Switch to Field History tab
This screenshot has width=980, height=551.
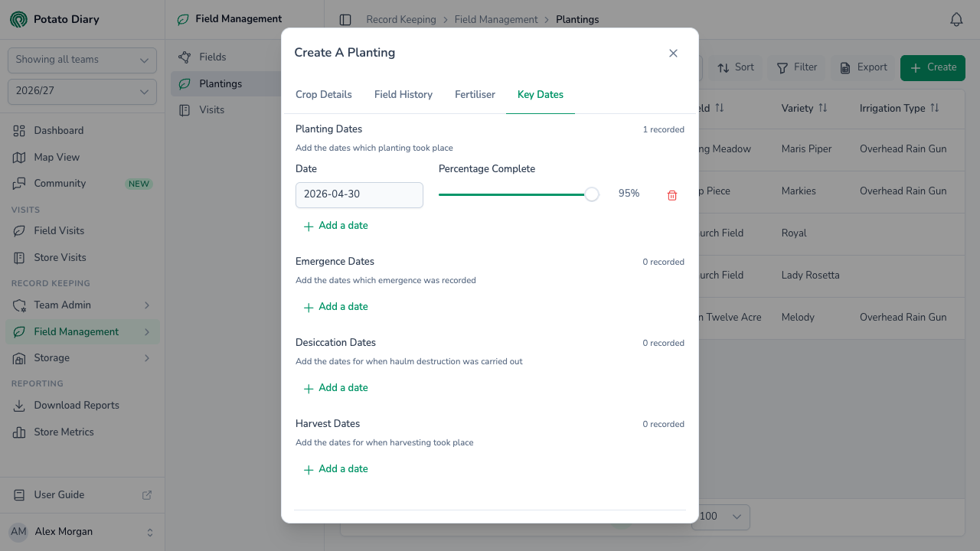[403, 95]
